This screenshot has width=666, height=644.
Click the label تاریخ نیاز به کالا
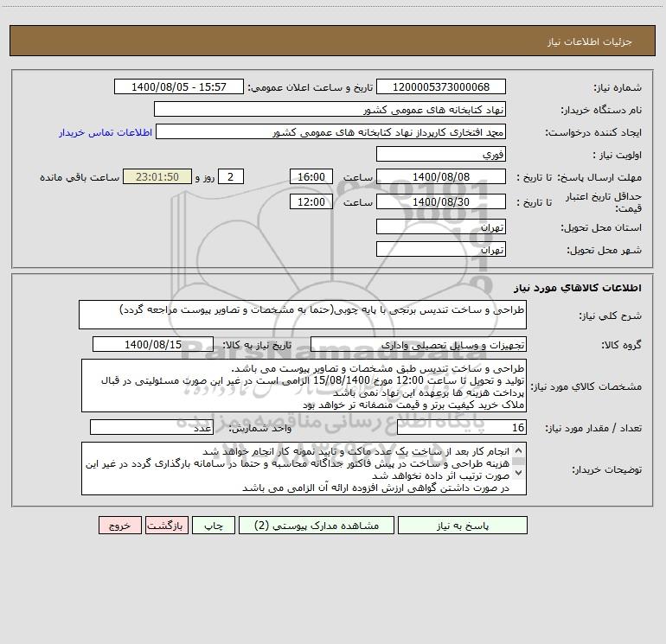258,345
